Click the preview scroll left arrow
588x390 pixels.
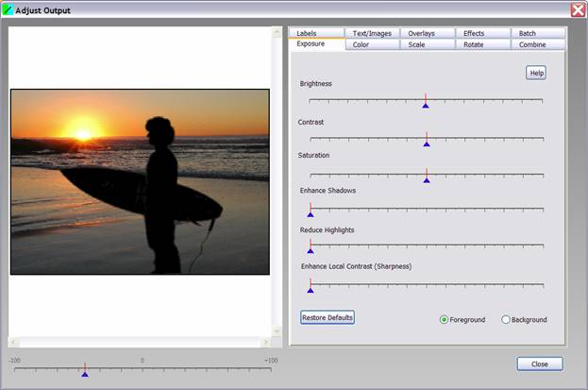pos(13,342)
